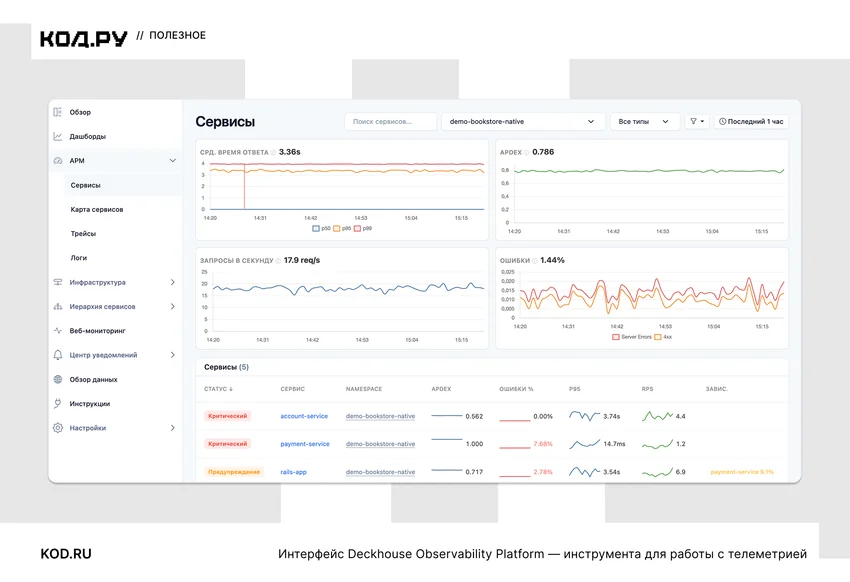Open Трейсы menu item
Screen dimensions: 850x582
[x=83, y=234]
